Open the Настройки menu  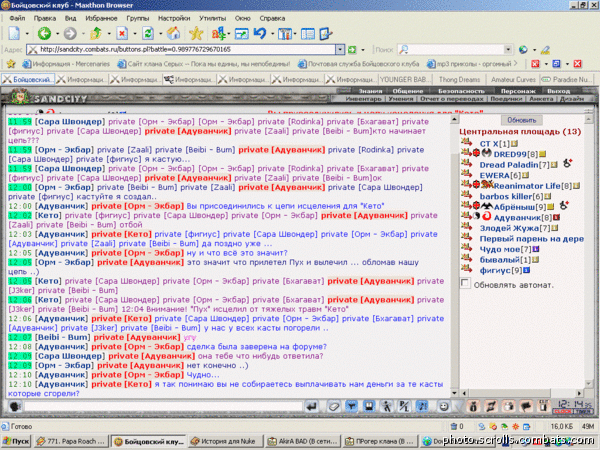click(174, 18)
